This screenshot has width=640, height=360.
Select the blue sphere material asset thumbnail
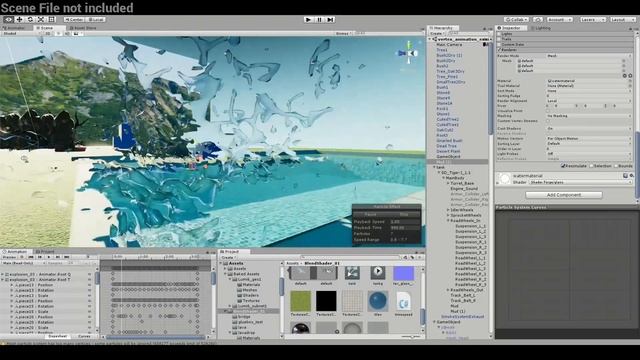(x=377, y=301)
